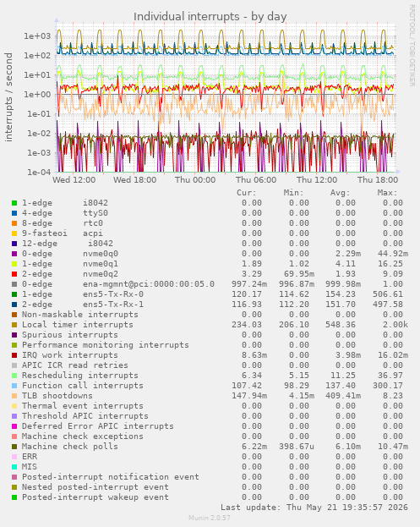Click the Local timer interrupts color swatch
Screen dimensions: 420x527
[x=14, y=325]
